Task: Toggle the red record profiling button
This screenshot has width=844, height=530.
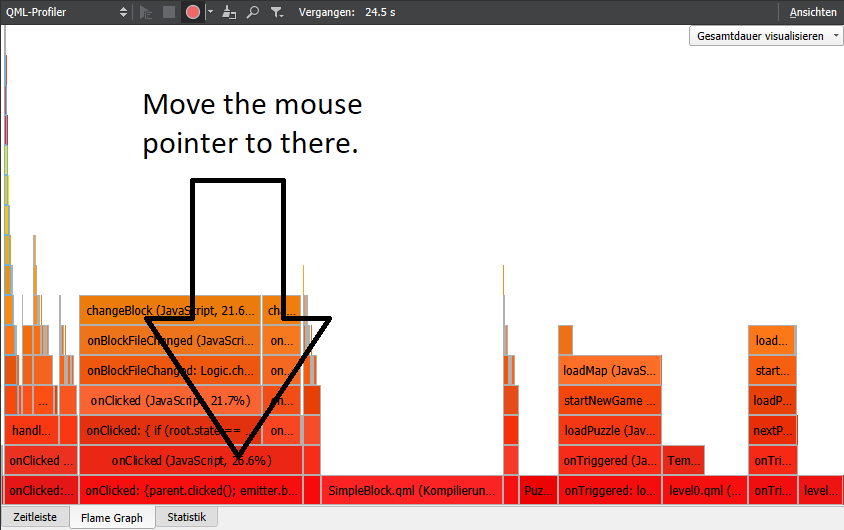Action: point(192,12)
